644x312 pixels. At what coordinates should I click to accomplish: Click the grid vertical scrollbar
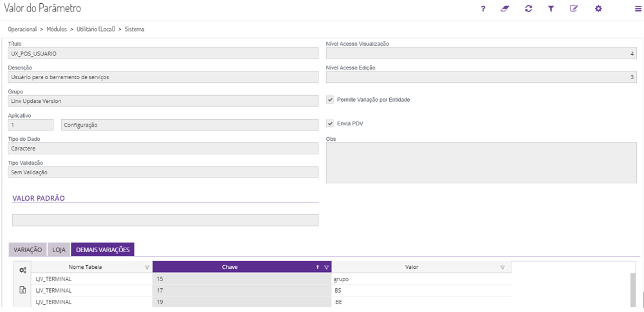[x=633, y=290]
